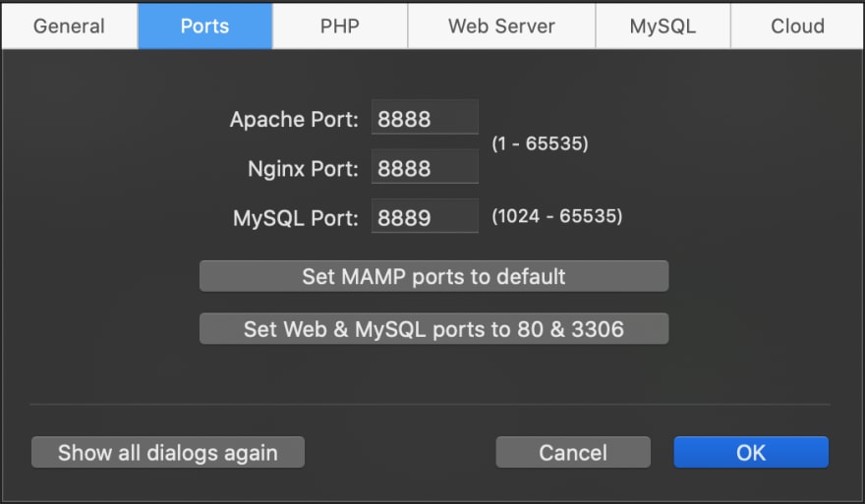Confirm settings with the OK button
Image resolution: width=865 pixels, height=504 pixels.
751,452
